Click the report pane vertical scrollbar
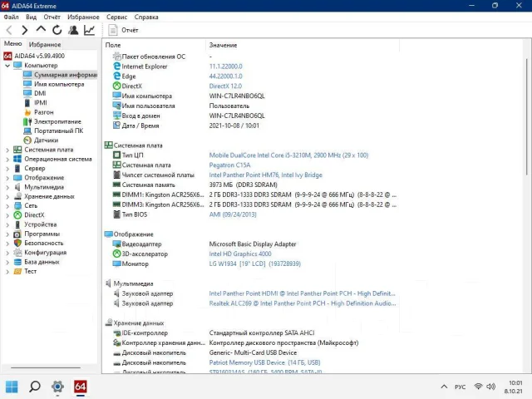Screen dimensions: 532x399 (527, 117)
